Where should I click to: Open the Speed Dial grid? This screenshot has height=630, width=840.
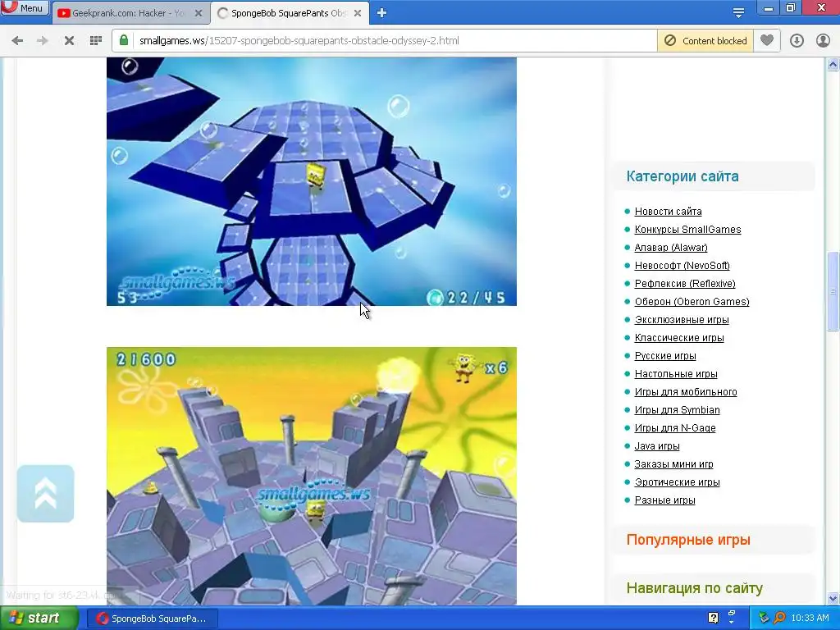coord(96,41)
